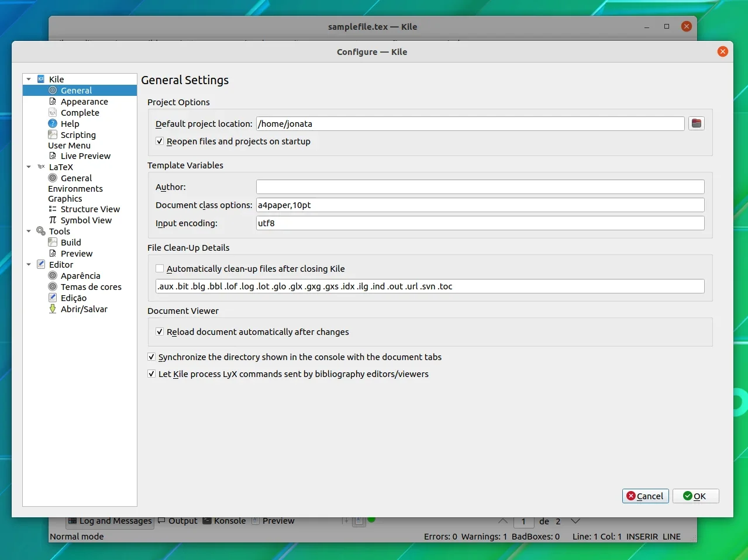This screenshot has height=560, width=748.
Task: Click the page number box in Kile
Action: pos(523,521)
